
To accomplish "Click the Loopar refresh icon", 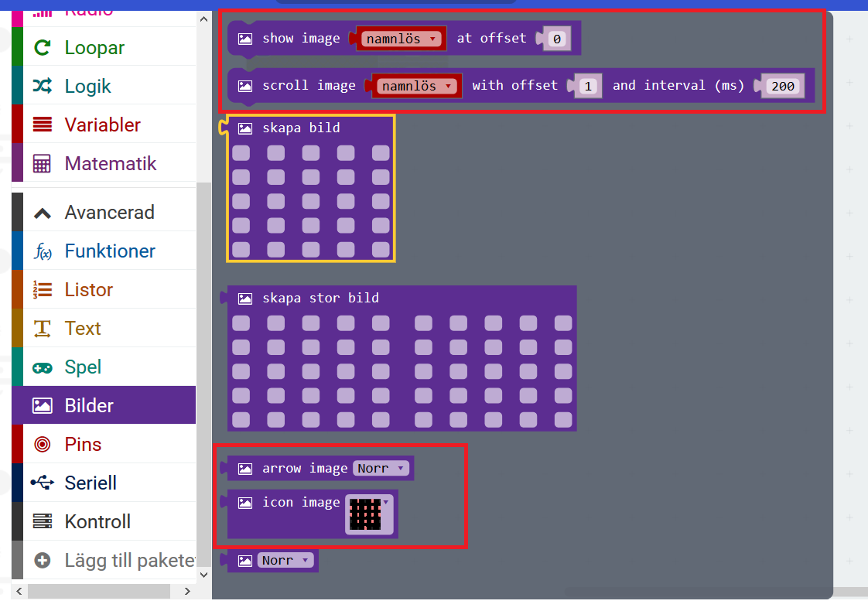I will coord(42,48).
